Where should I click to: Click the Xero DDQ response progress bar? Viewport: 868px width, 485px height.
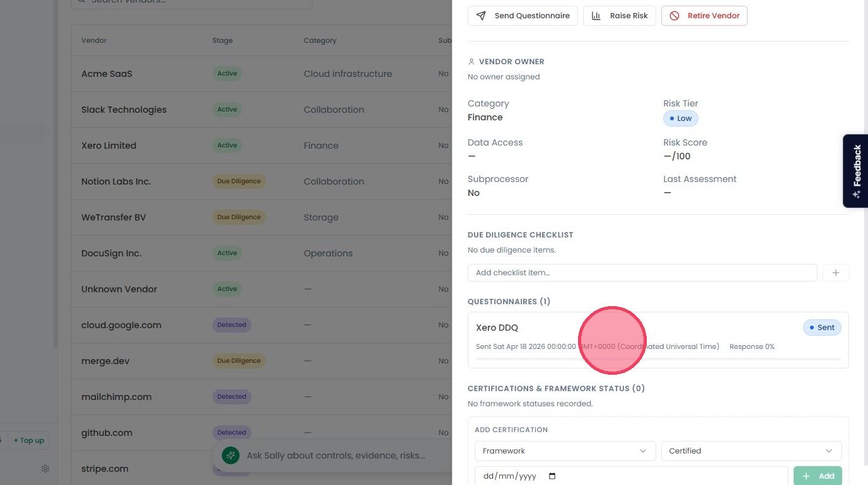[x=658, y=359]
